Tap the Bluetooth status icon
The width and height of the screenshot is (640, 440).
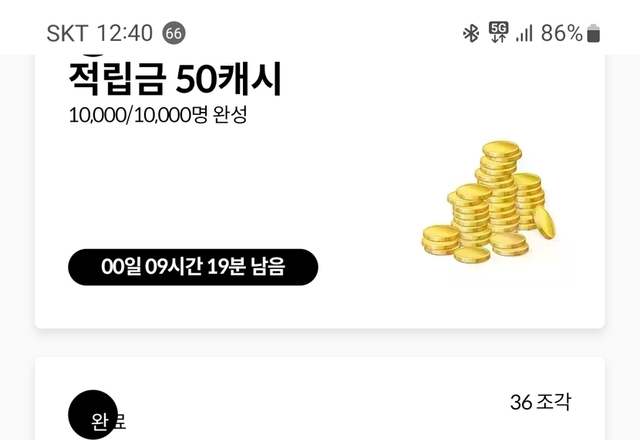(x=471, y=33)
